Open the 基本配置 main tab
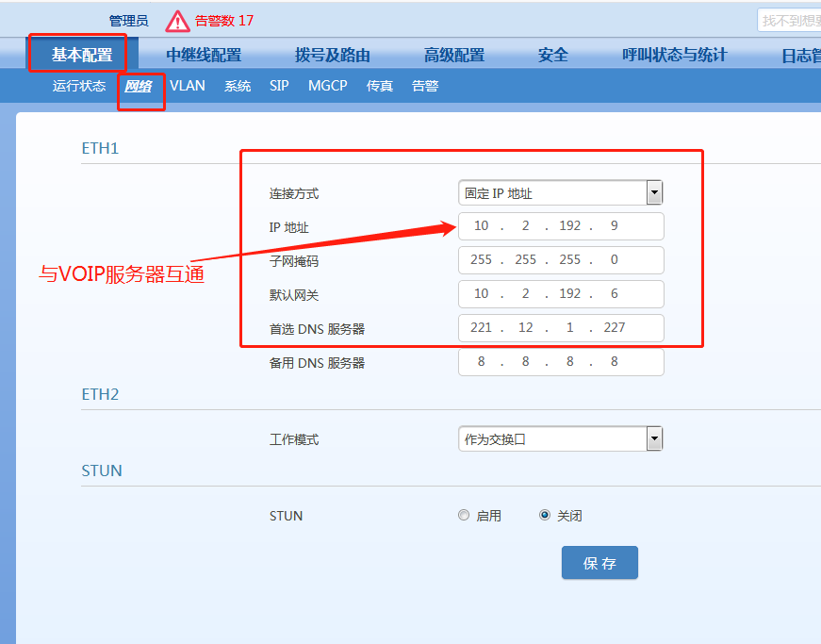This screenshot has height=644, width=821. point(82,55)
